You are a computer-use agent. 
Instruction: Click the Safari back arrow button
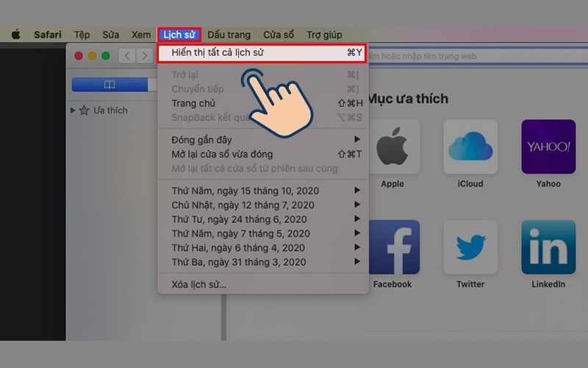[126, 56]
